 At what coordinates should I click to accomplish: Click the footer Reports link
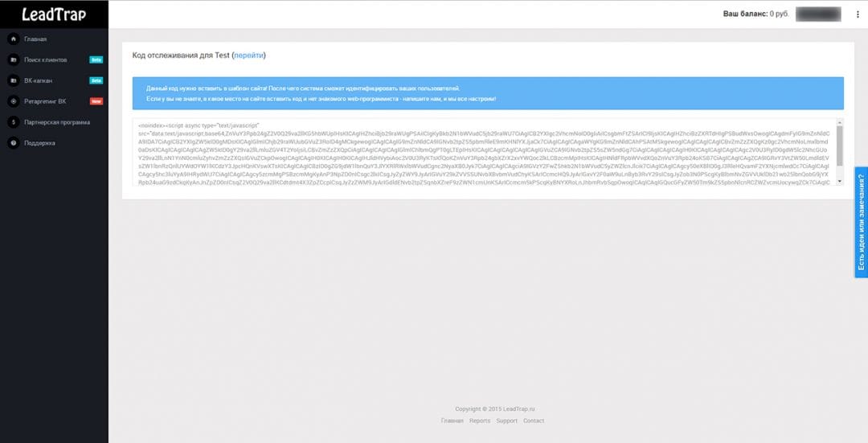pyautogui.click(x=479, y=420)
